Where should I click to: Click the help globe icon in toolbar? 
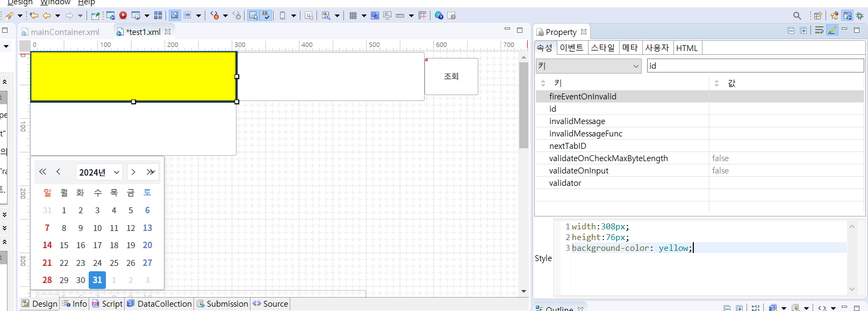pos(439,16)
